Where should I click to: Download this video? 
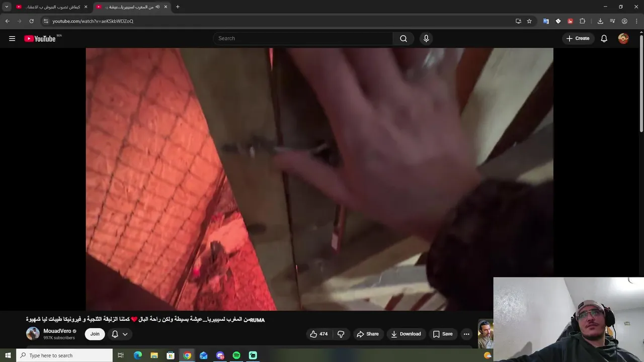[406, 334]
